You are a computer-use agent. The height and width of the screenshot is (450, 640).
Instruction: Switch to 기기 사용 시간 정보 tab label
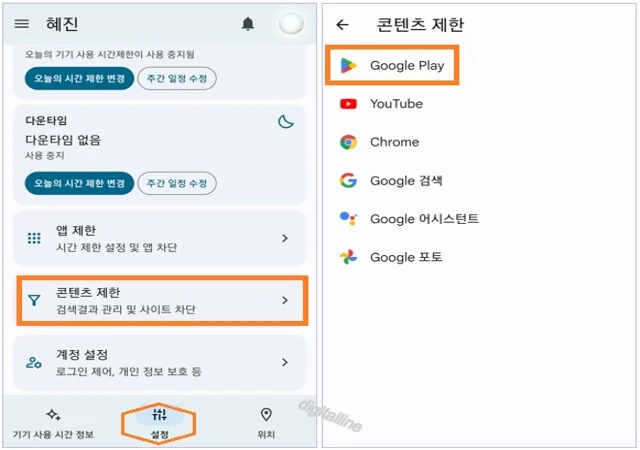click(53, 434)
